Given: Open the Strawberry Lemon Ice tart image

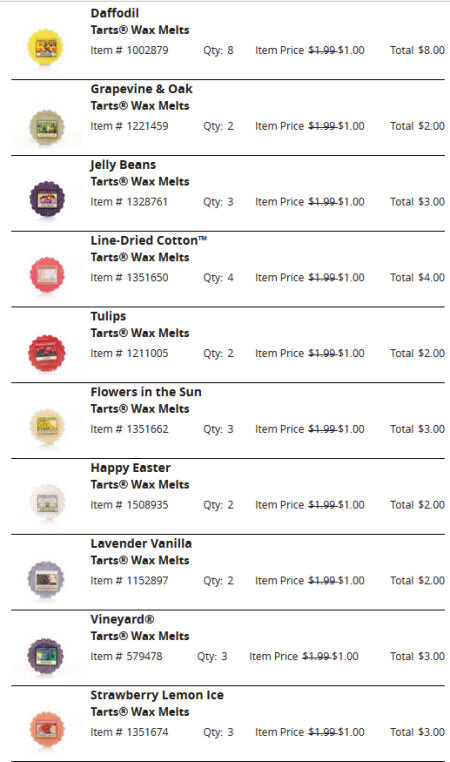Looking at the screenshot, I should (47, 728).
